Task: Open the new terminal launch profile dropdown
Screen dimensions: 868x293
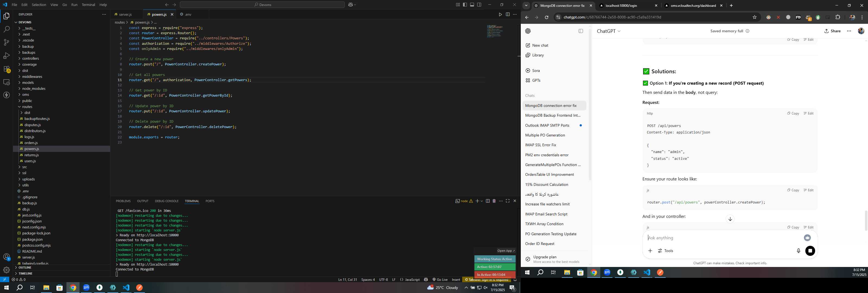Action: tap(481, 201)
